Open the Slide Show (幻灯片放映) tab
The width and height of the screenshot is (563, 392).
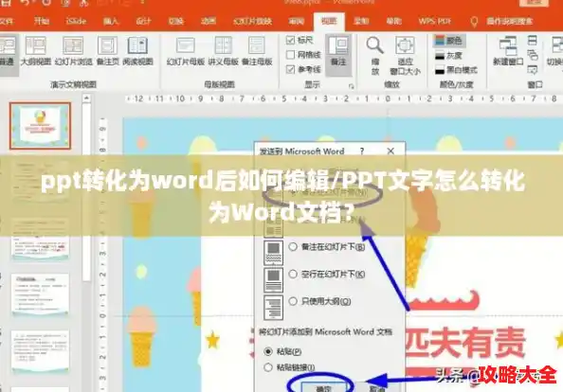click(x=252, y=22)
